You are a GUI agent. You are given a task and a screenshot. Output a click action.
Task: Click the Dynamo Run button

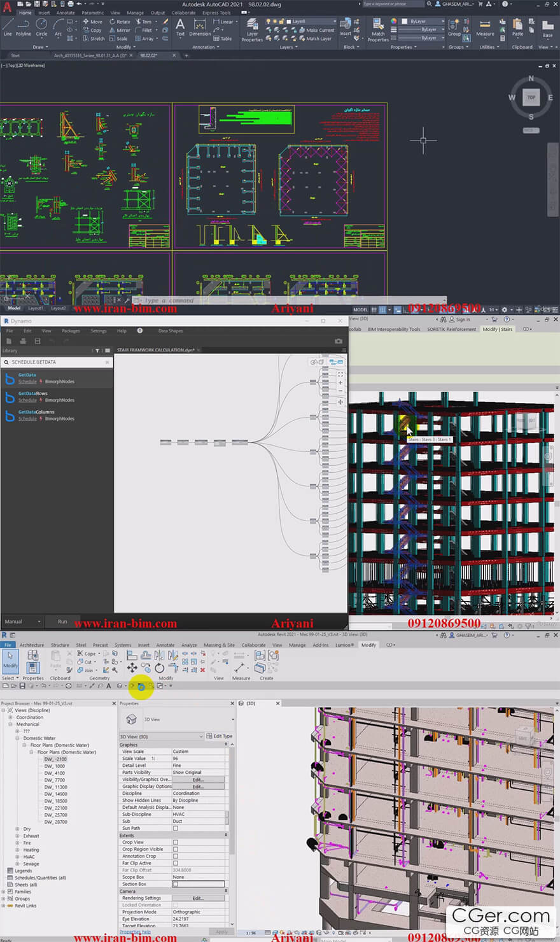click(62, 621)
